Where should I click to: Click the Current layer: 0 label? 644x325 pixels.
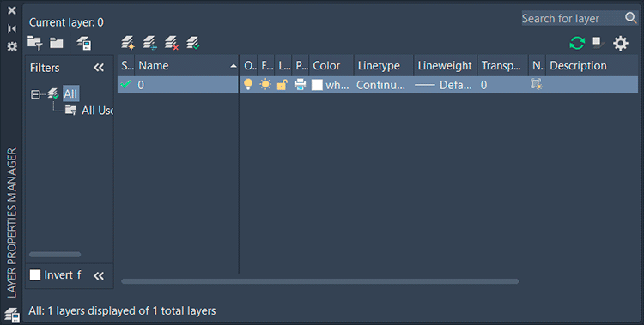point(66,22)
